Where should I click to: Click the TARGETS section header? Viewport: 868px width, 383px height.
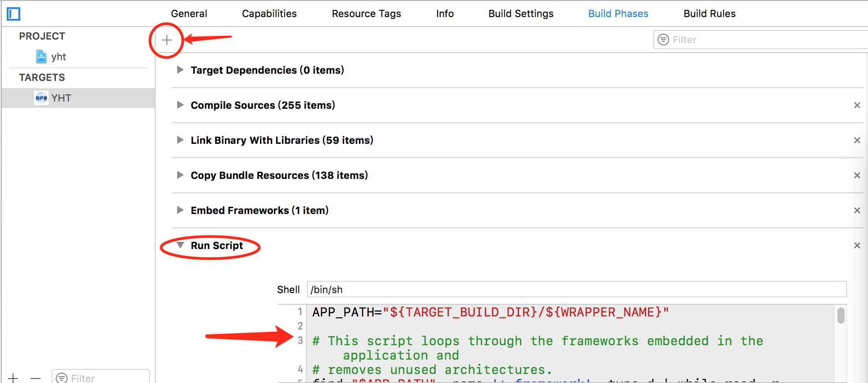coord(42,77)
